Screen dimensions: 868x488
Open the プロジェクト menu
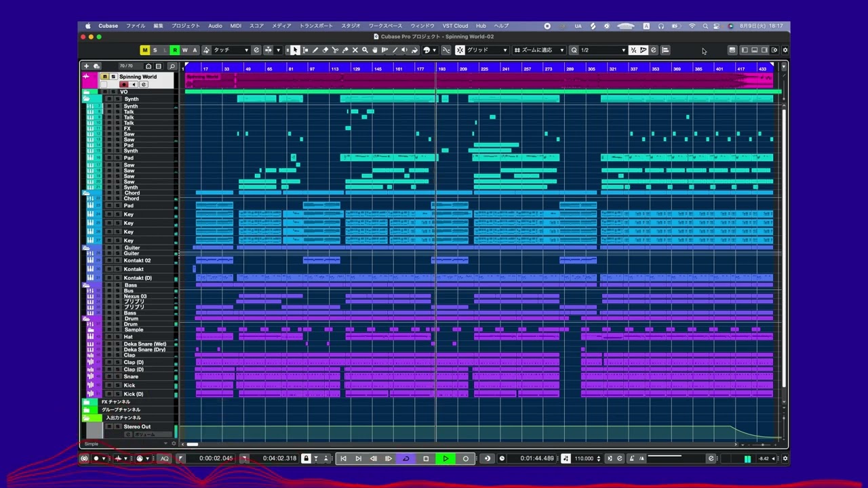[185, 26]
